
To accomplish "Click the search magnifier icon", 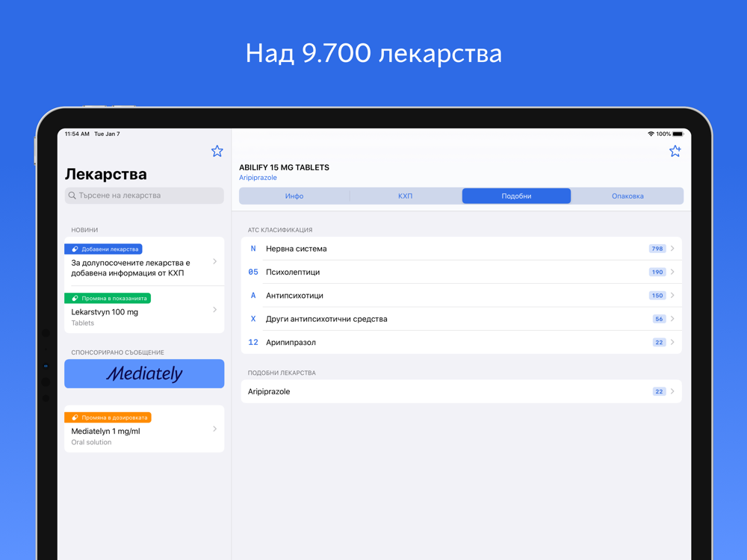I will click(72, 195).
